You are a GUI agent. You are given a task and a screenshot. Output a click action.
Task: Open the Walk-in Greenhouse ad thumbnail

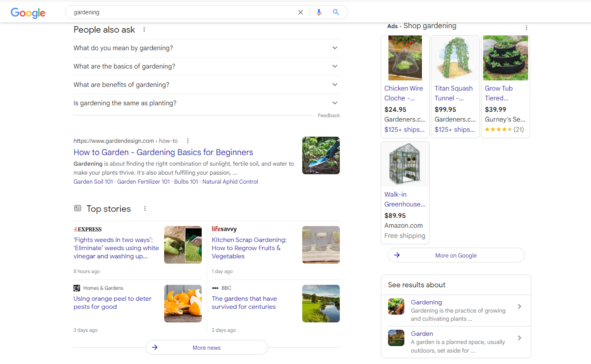(405, 164)
